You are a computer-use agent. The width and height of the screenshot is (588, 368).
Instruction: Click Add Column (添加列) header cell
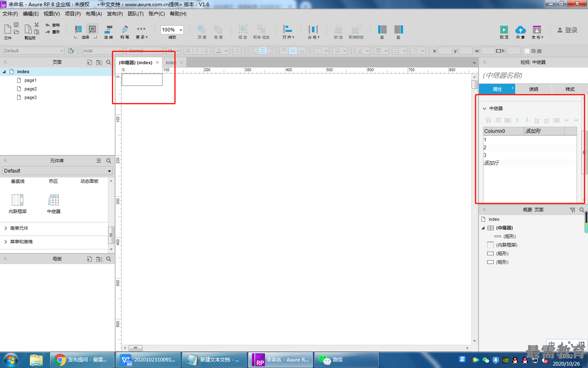[544, 131]
